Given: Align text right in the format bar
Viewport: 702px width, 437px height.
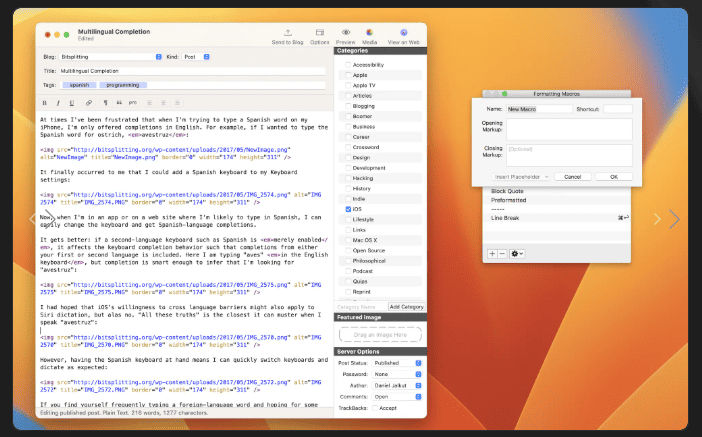Looking at the screenshot, I should 177,103.
